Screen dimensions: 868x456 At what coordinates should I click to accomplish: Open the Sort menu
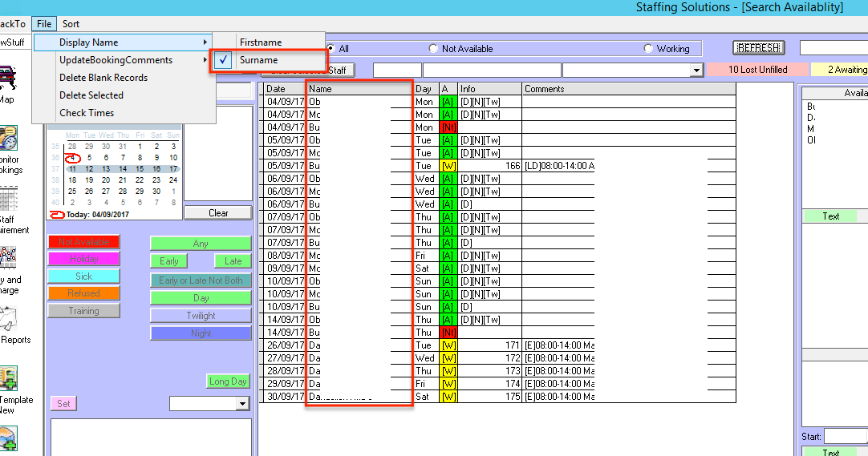click(71, 24)
